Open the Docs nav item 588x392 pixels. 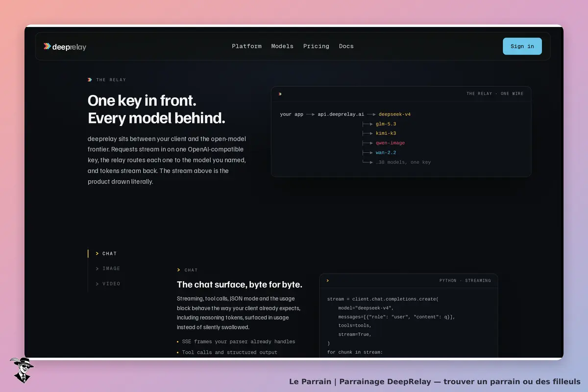(x=346, y=46)
